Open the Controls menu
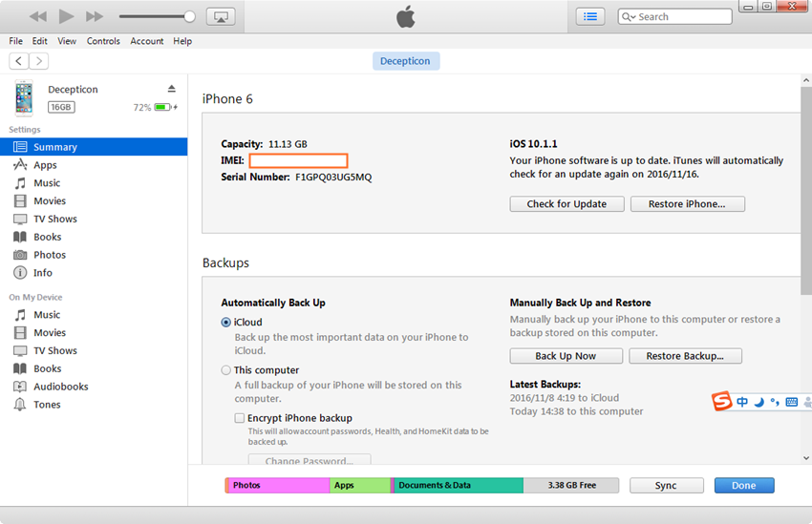This screenshot has width=812, height=524. [103, 41]
